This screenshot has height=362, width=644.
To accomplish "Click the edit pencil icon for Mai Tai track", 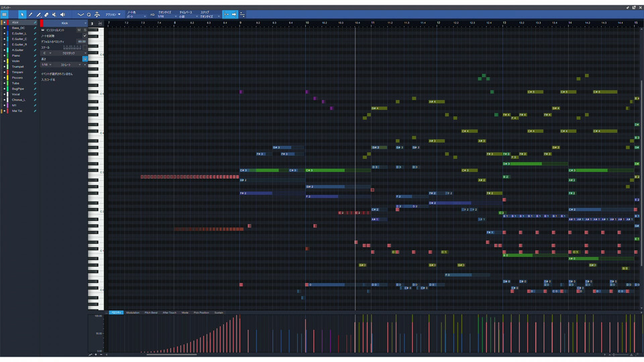I will point(35,111).
